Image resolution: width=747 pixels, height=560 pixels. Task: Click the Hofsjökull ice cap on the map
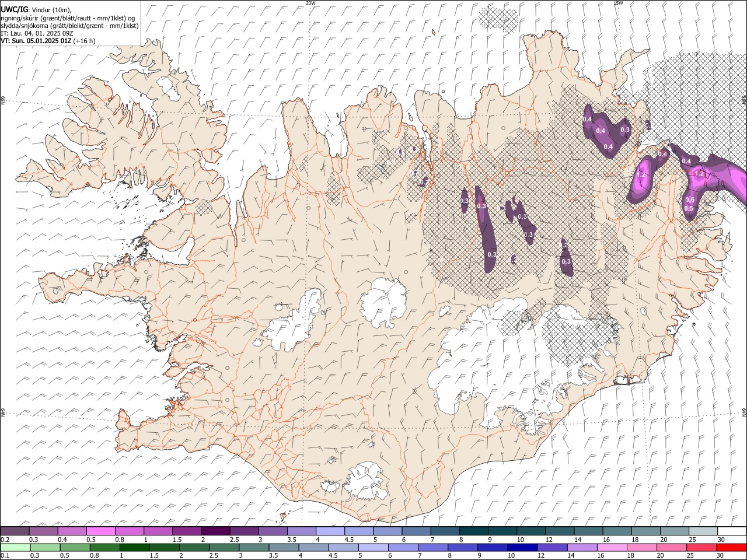[383, 302]
